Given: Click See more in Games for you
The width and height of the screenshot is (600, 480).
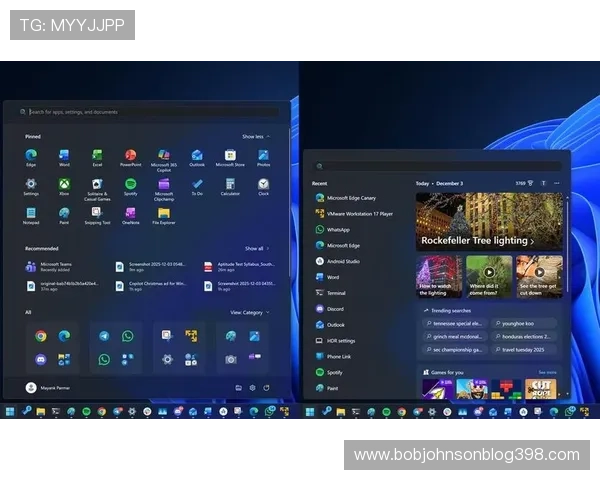Looking at the screenshot, I should click(547, 372).
